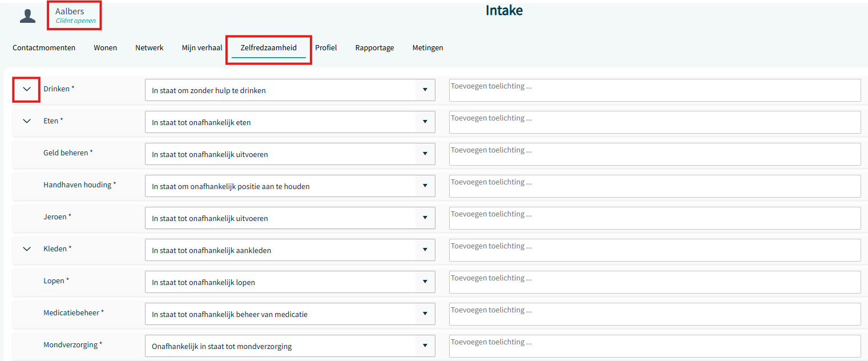Open the Lopen dropdown
Image resolution: width=868 pixels, height=361 pixels.
[290, 282]
